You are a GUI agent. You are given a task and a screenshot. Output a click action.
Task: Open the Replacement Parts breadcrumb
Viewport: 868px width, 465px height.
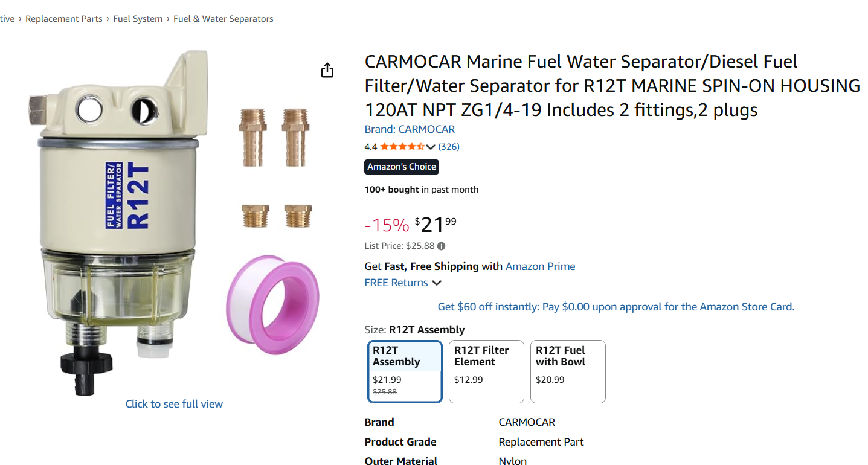64,19
